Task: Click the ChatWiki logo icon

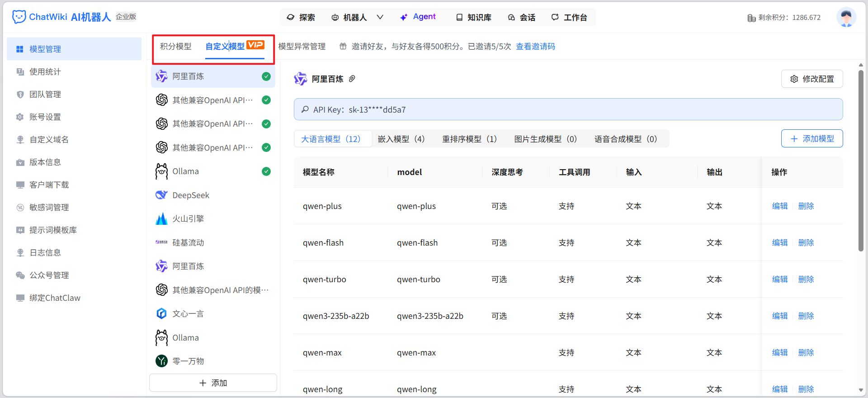Action: [x=19, y=17]
